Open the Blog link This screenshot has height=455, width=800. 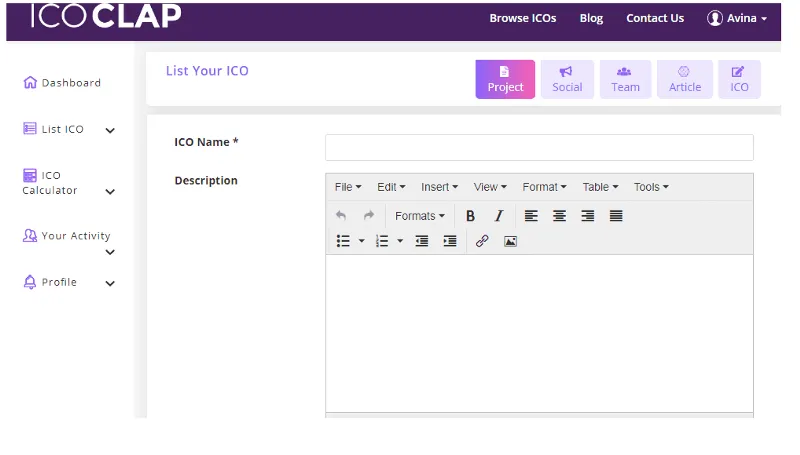click(x=591, y=18)
